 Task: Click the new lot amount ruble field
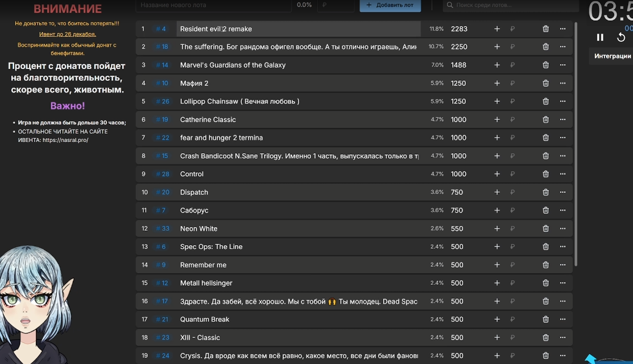tap(335, 6)
